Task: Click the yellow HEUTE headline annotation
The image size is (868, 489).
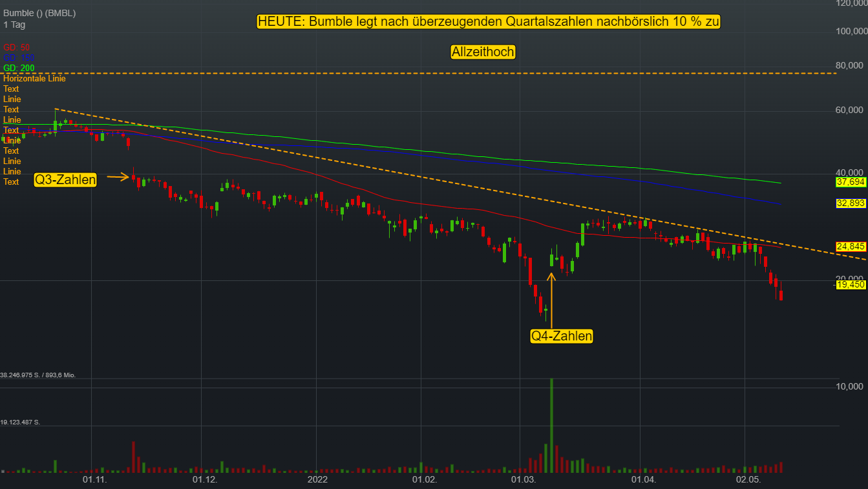Action: pos(489,21)
